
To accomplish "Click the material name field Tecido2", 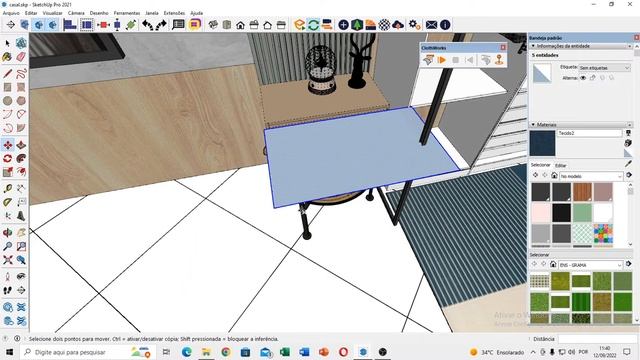I will [x=590, y=133].
